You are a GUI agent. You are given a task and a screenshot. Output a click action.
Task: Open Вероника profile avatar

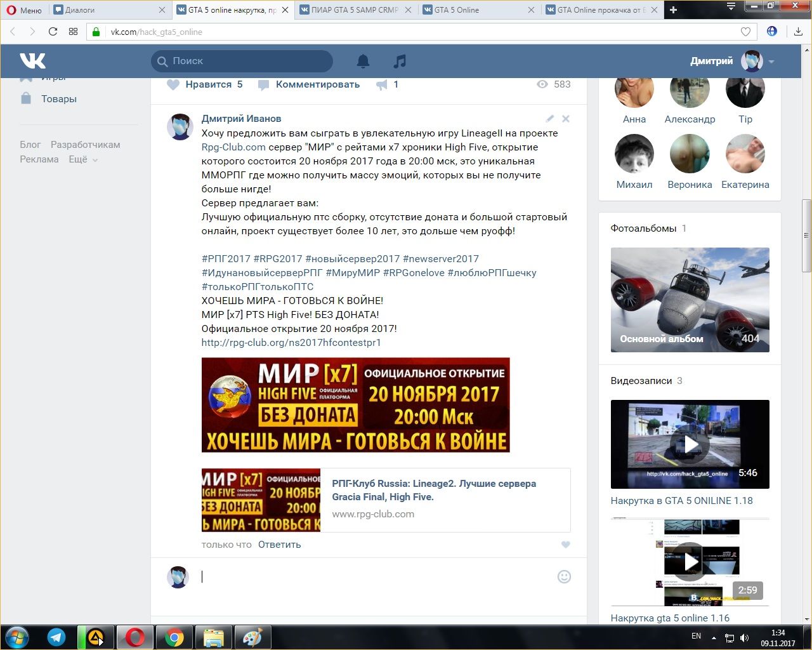point(690,154)
